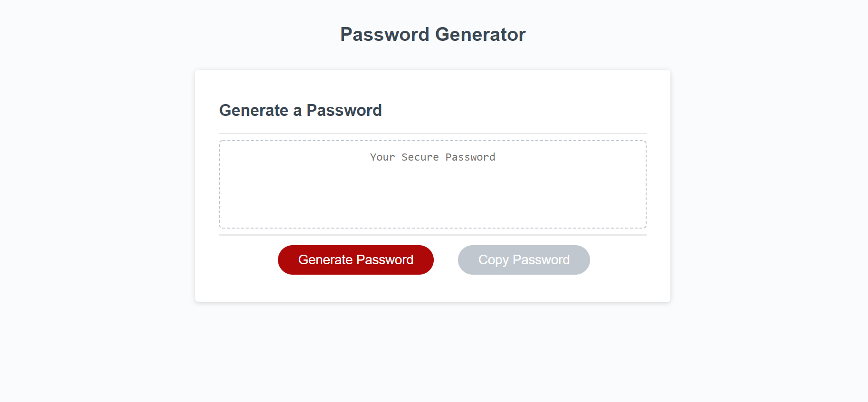Select the placeholder text Your Secure Password
This screenshot has height=402, width=868.
point(432,157)
